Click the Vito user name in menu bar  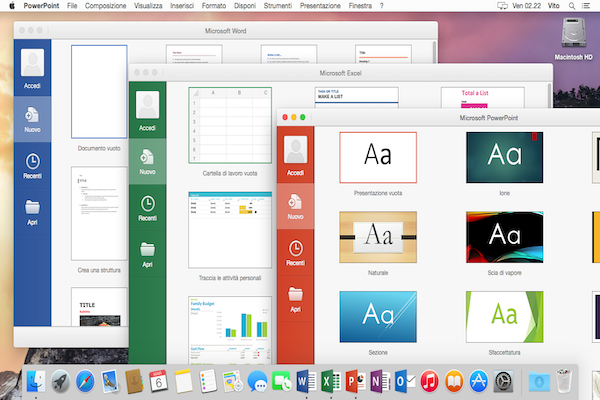553,6
